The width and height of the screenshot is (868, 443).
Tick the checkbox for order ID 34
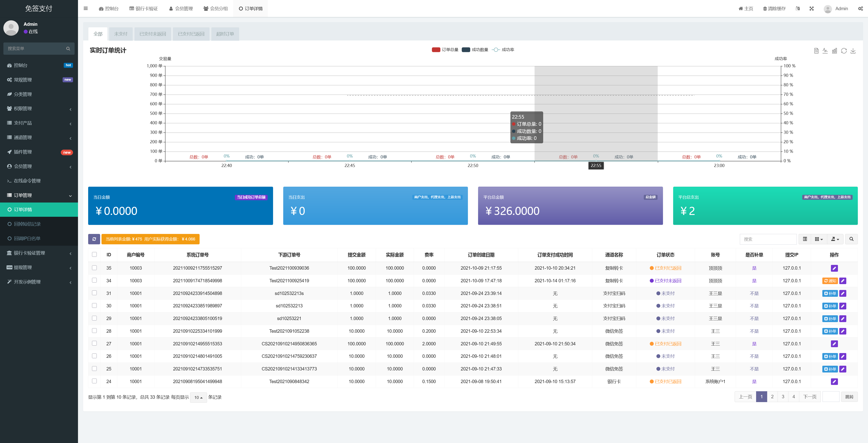tap(94, 280)
